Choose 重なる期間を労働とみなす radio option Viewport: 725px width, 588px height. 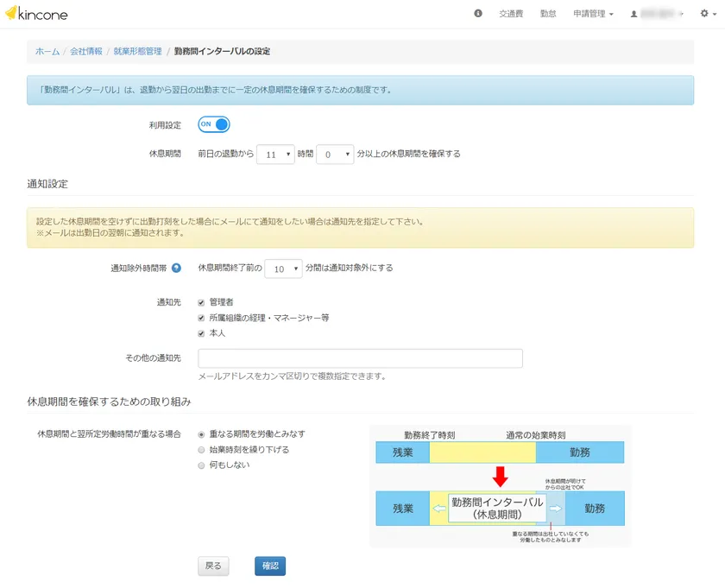tap(202, 434)
